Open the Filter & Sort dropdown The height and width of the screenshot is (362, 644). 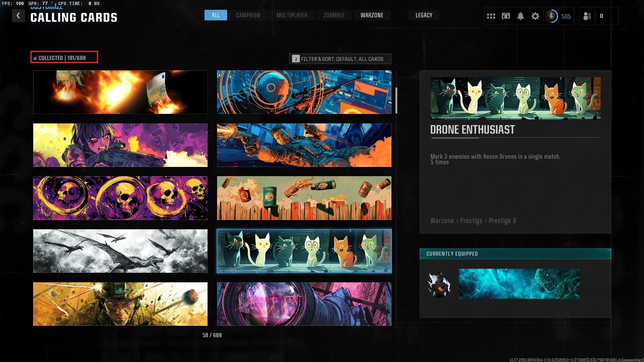pos(340,59)
